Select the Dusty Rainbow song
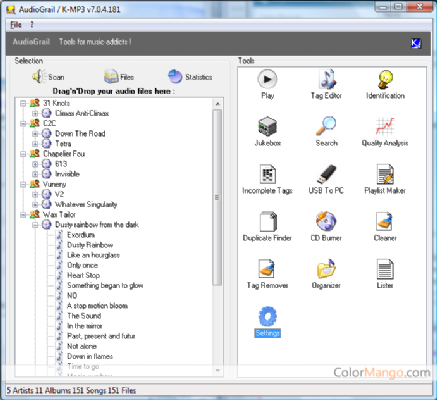Screen dimensions: 437x400 click(90, 245)
